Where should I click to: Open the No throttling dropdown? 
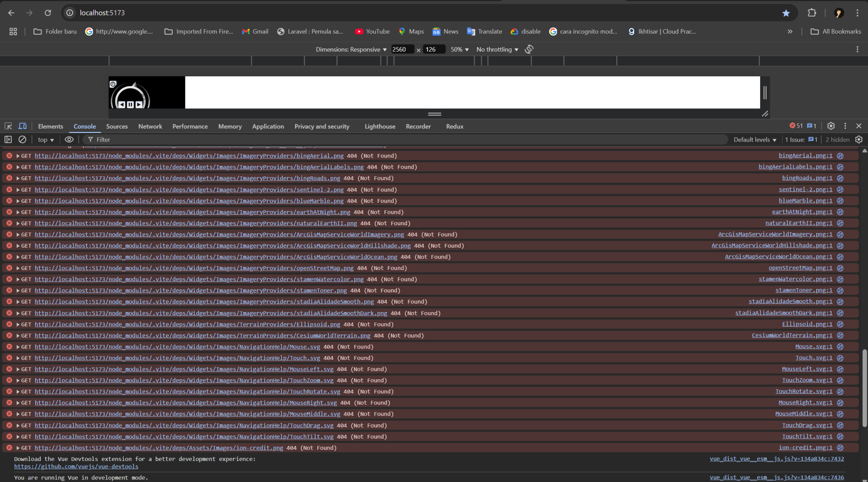pos(497,49)
